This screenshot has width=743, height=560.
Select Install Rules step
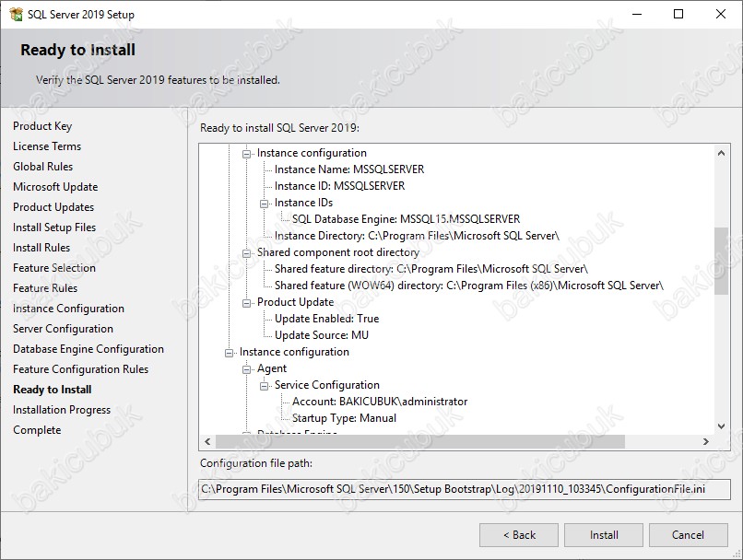pos(41,248)
